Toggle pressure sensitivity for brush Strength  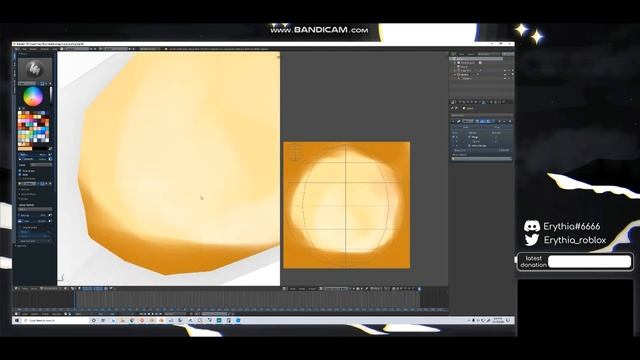tap(50, 159)
